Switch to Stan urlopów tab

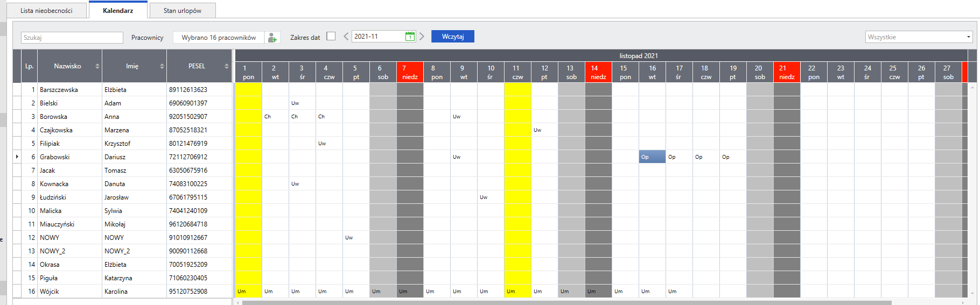[183, 11]
